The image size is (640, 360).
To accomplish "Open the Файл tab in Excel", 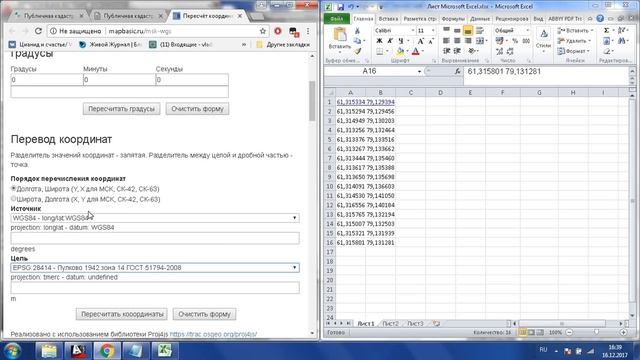I will (x=337, y=19).
